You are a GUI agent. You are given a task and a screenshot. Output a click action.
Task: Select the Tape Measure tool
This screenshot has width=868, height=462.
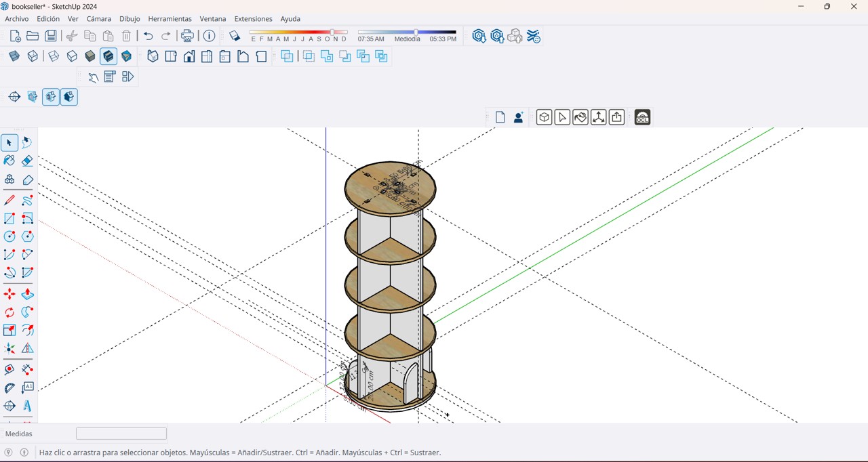pyautogui.click(x=9, y=370)
